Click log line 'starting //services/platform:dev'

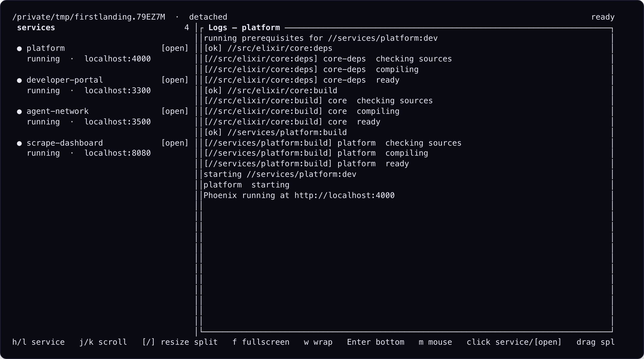(280, 174)
